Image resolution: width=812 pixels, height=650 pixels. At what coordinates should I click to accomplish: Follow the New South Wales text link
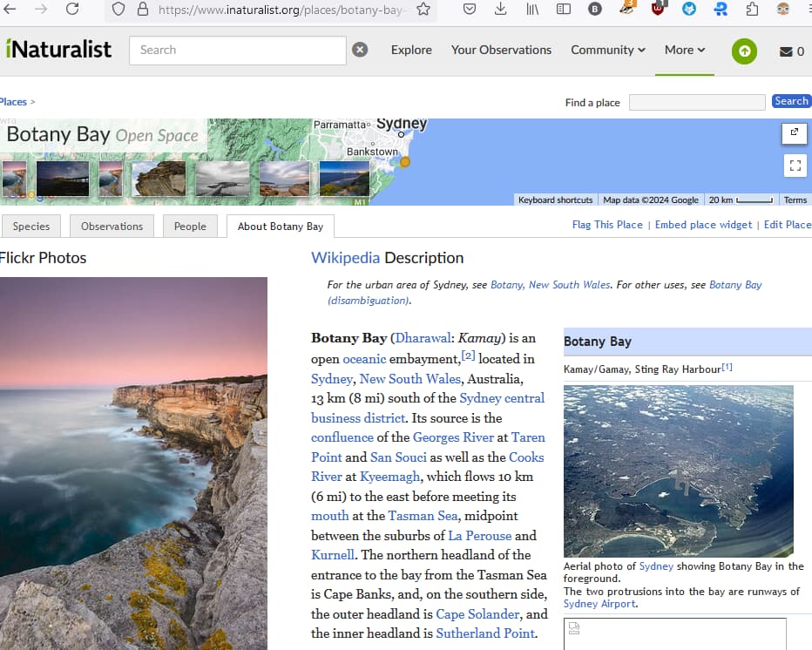coord(410,379)
